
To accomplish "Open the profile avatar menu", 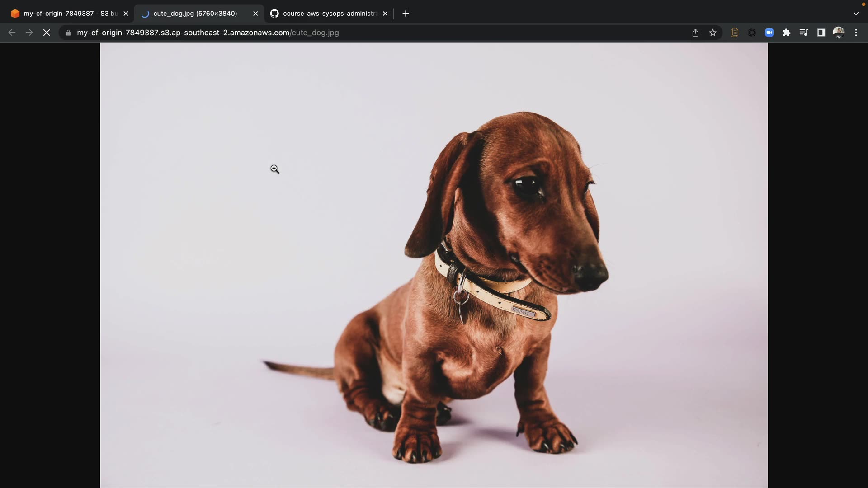I will tap(839, 33).
